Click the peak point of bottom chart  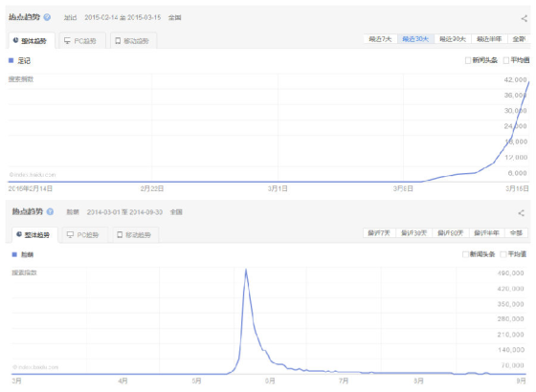pos(246,270)
